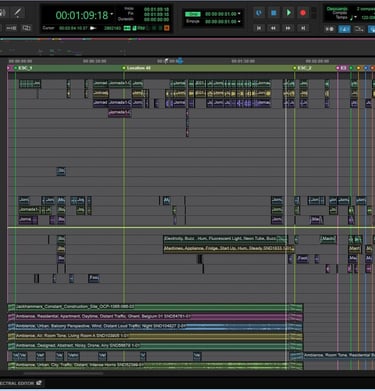Click the Return to Zero transport button
This screenshot has width=375, height=391.
pyautogui.click(x=259, y=28)
